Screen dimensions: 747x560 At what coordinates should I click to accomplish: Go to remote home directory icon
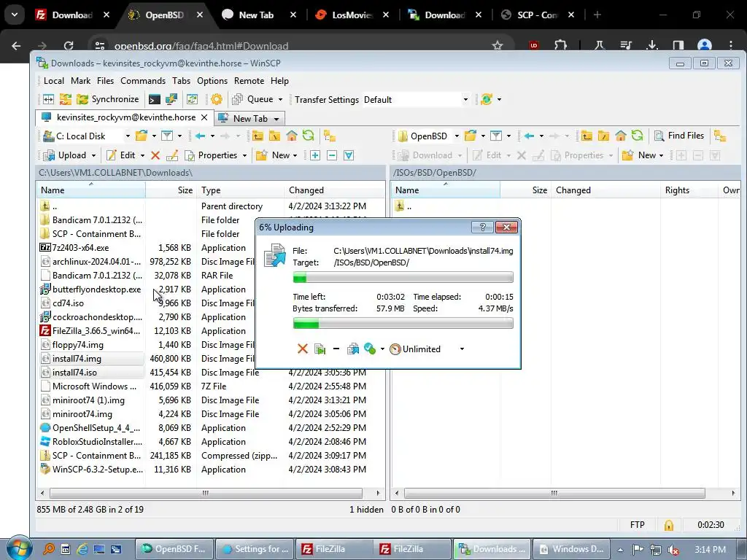[620, 136]
